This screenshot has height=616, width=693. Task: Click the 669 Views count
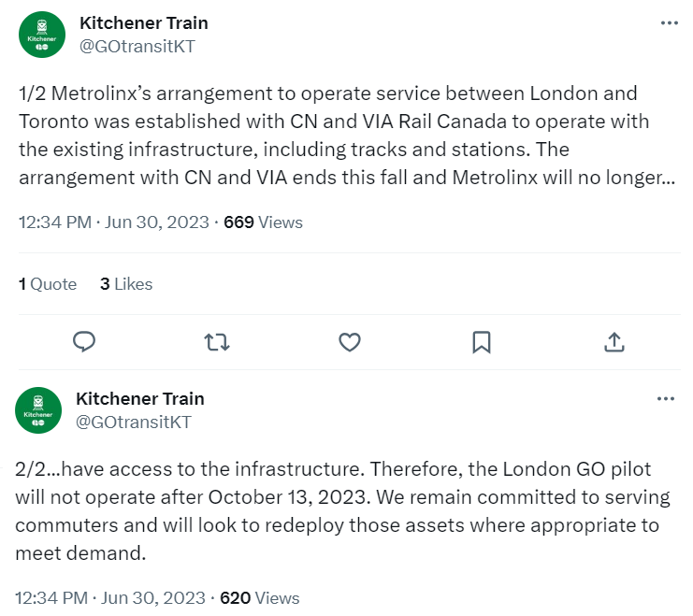point(264,222)
